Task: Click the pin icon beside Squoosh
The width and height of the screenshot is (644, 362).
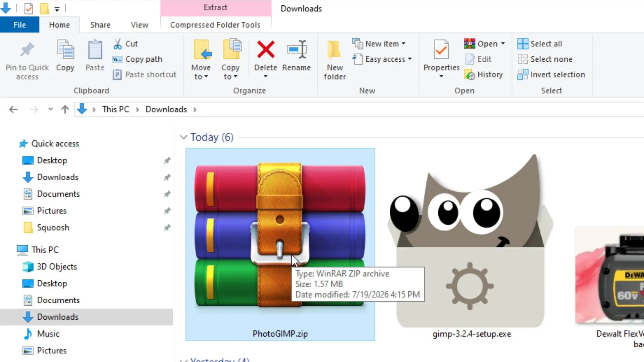Action: click(x=167, y=228)
